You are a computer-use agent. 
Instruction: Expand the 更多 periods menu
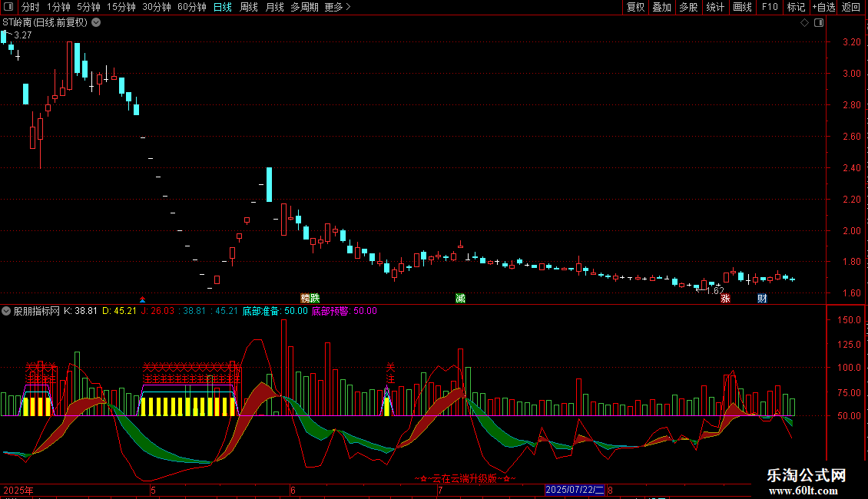[x=338, y=7]
